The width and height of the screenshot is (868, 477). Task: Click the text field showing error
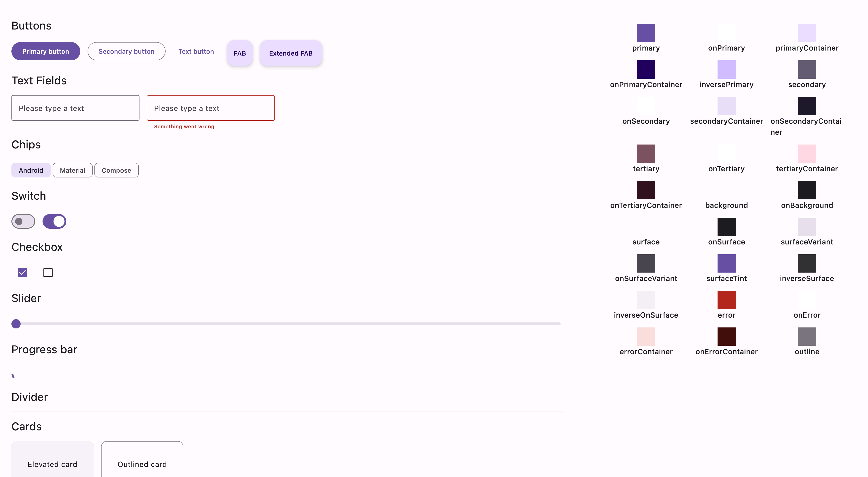[x=211, y=108]
